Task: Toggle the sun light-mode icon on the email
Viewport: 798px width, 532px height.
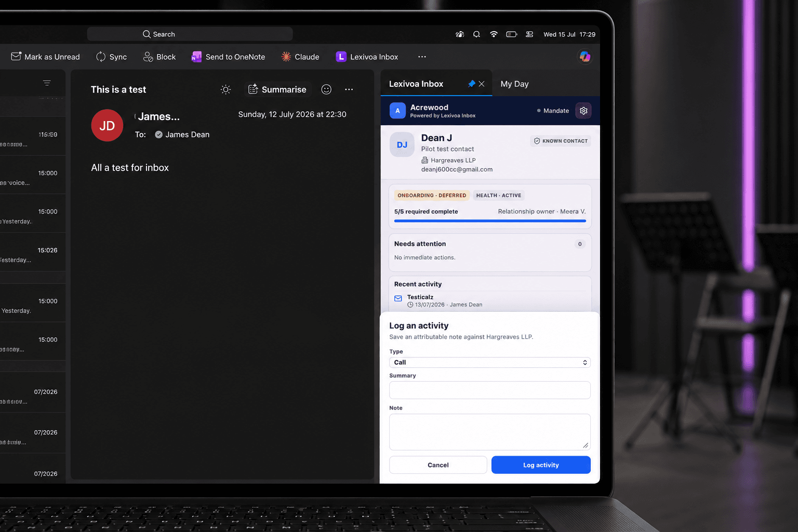Action: tap(225, 89)
